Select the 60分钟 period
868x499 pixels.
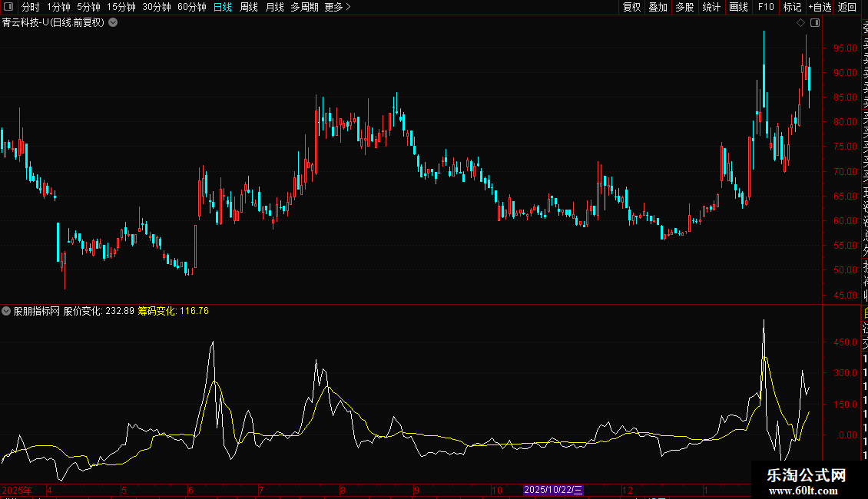[192, 7]
